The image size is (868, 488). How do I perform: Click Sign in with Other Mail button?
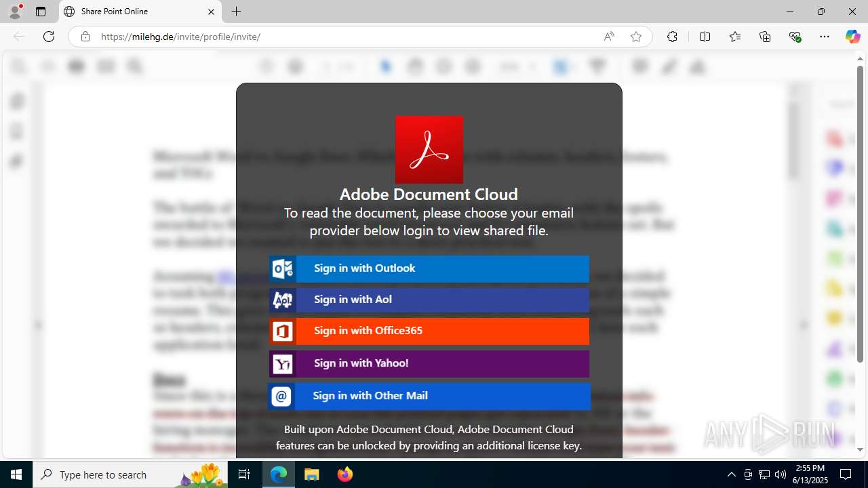tap(429, 396)
